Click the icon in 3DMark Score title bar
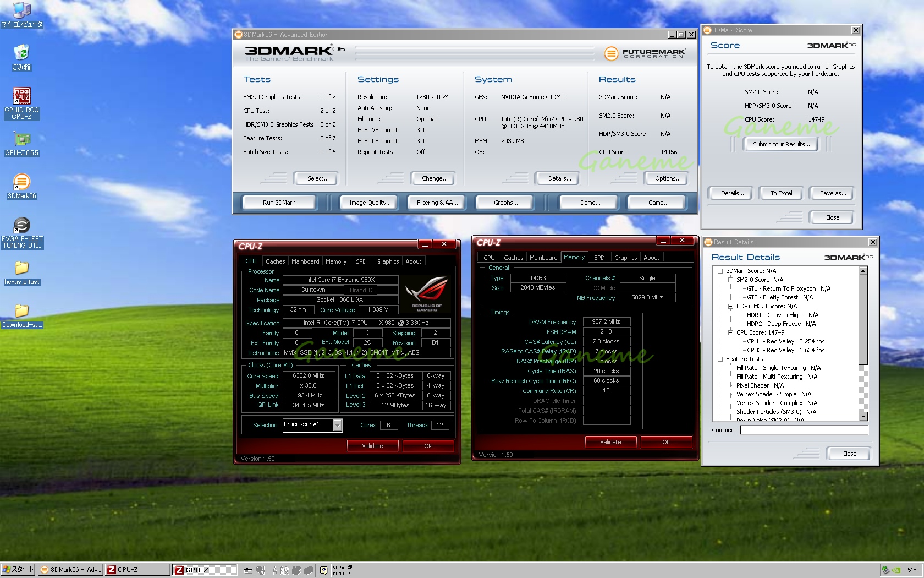The width and height of the screenshot is (924, 578). pos(707,30)
